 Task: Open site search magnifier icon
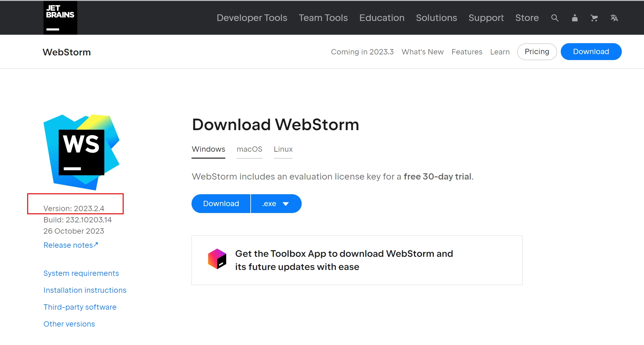coord(555,18)
